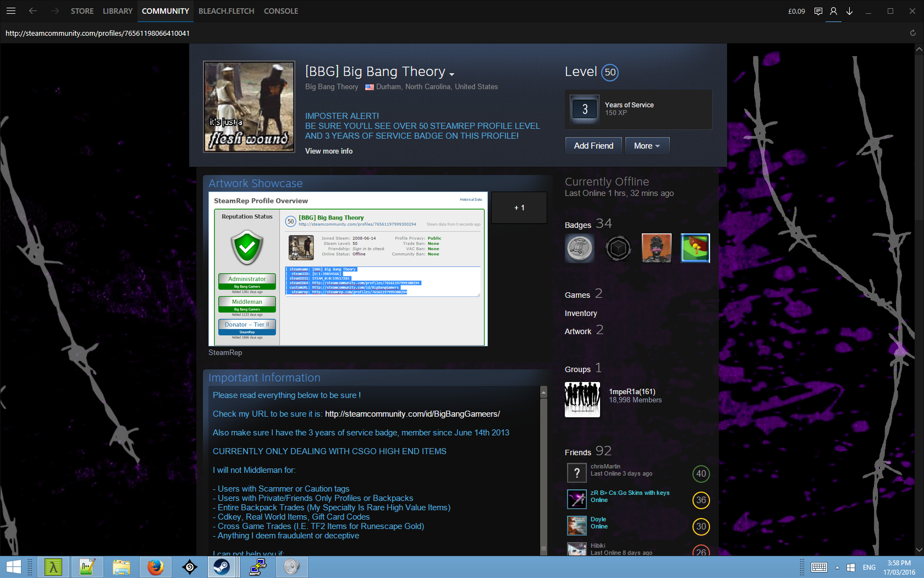Click the Level 50 circle badge
924x578 pixels.
coord(610,72)
